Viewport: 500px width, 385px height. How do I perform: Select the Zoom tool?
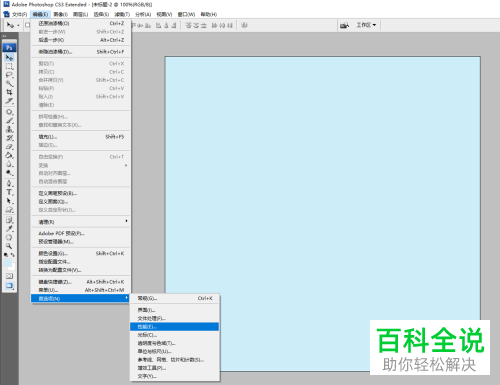9,246
